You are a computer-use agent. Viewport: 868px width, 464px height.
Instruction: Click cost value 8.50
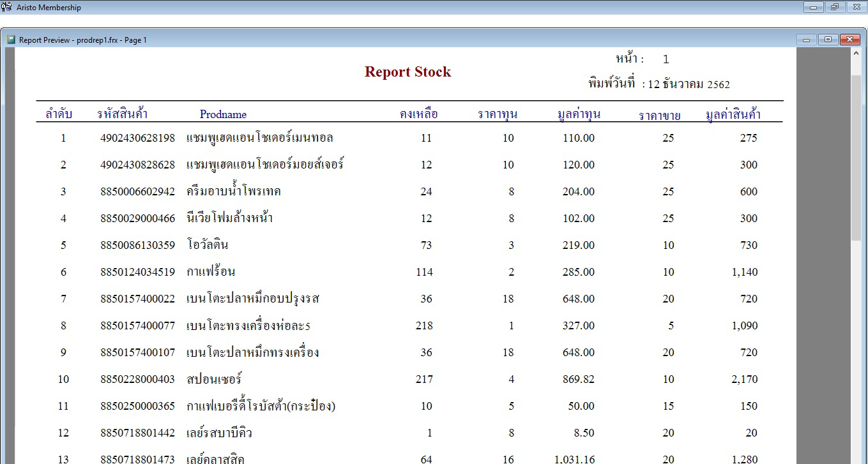pos(584,433)
